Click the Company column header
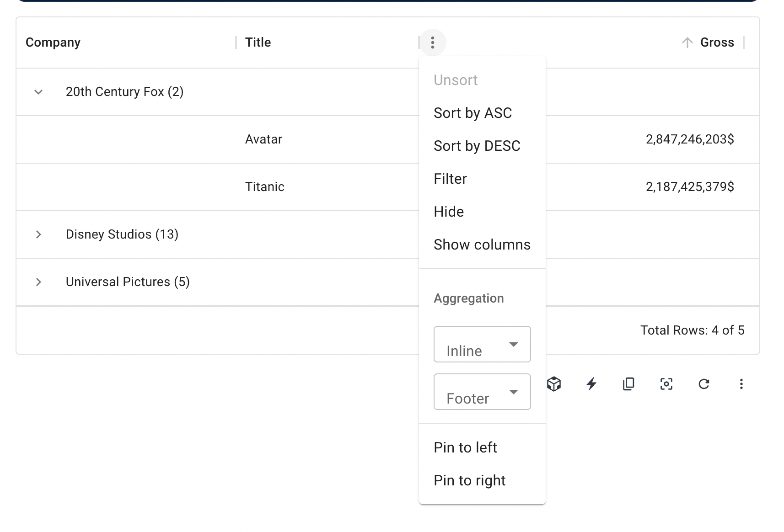The image size is (784, 532). 53,43
